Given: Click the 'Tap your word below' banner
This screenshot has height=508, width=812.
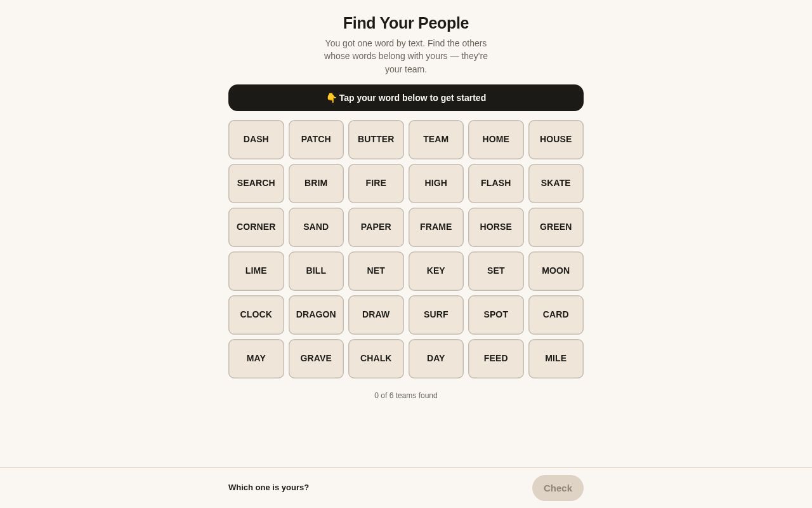Looking at the screenshot, I should 406,98.
